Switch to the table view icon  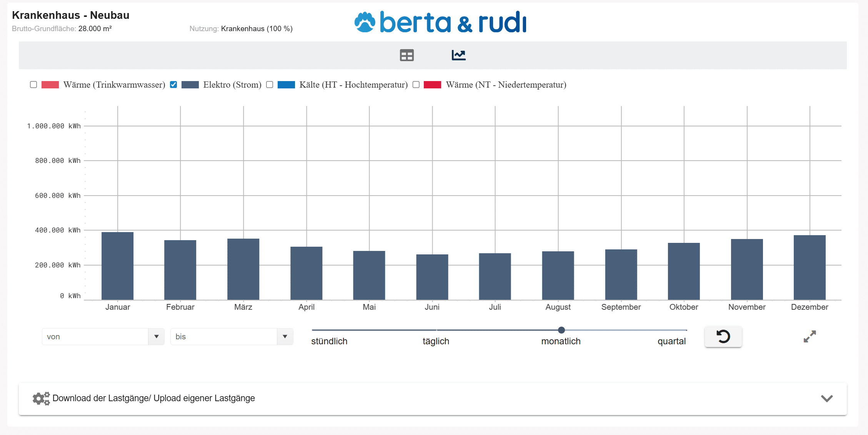coord(407,55)
